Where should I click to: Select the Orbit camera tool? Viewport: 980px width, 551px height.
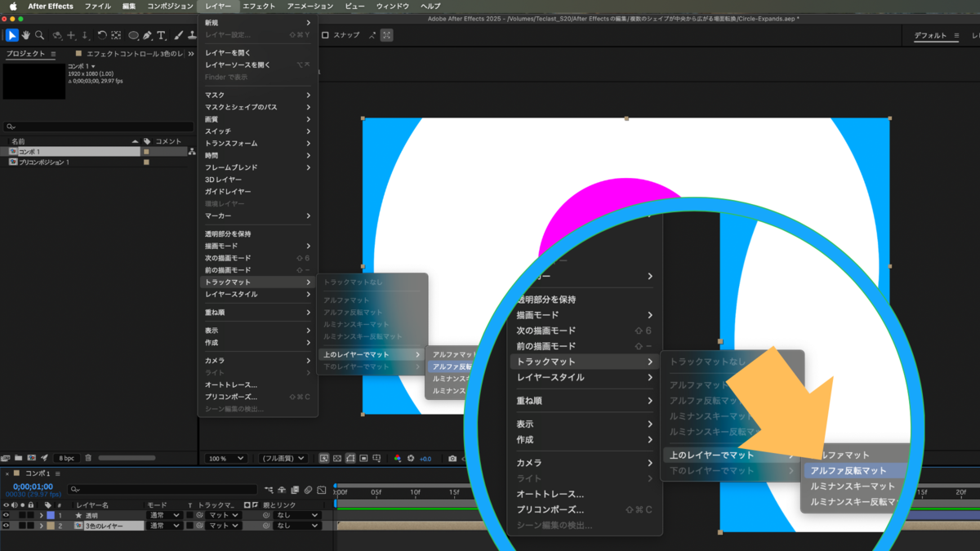(57, 35)
